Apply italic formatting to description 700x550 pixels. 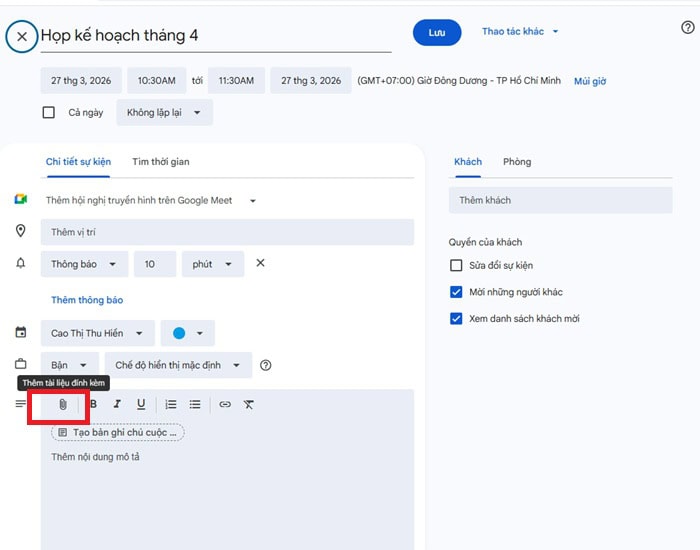pos(117,405)
